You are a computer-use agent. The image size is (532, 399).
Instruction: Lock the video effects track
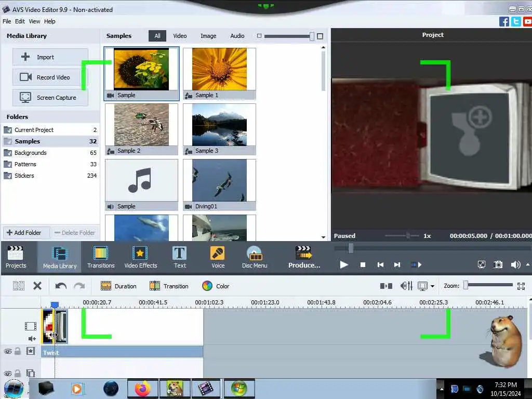[x=18, y=351]
